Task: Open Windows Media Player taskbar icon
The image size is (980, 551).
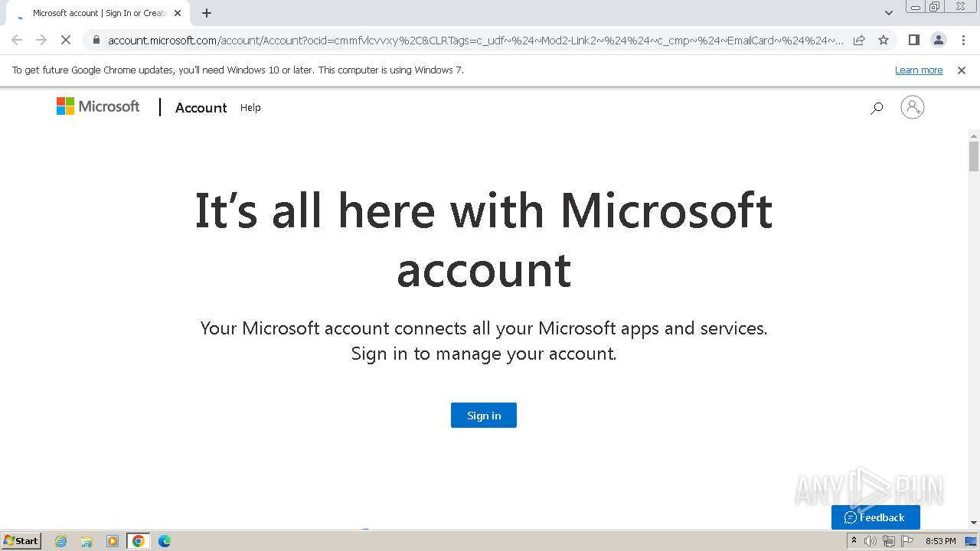Action: (113, 541)
